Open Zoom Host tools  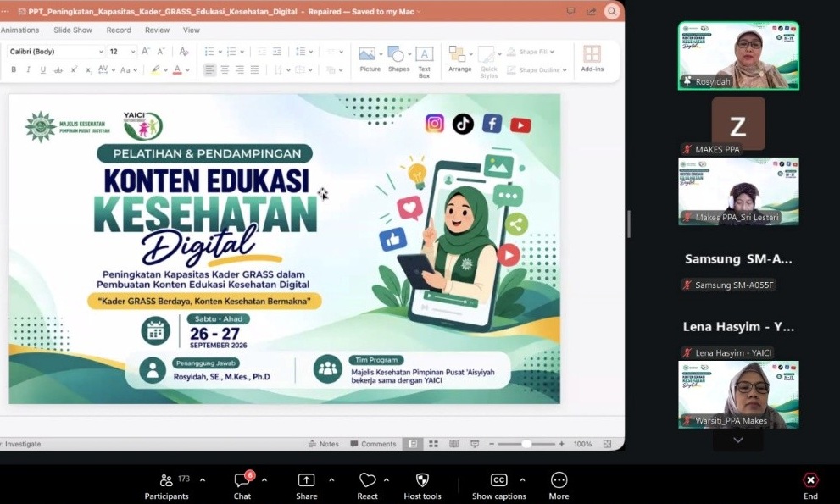pos(423,486)
